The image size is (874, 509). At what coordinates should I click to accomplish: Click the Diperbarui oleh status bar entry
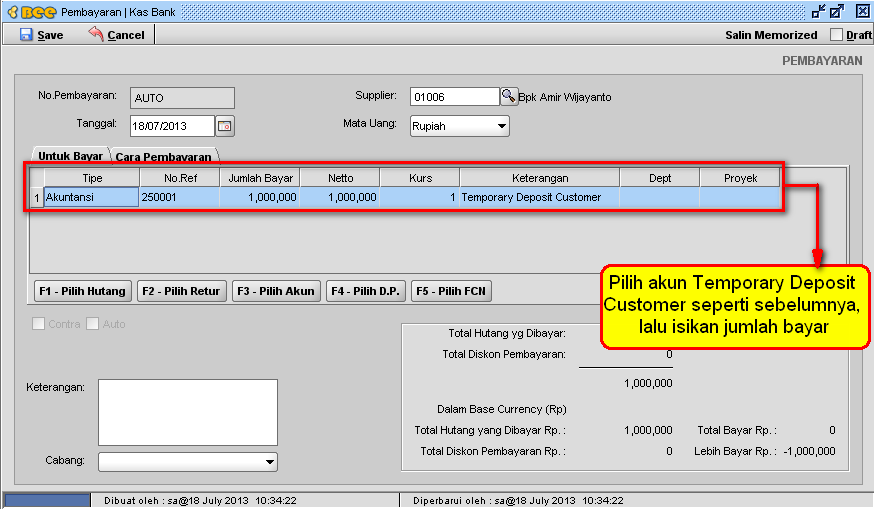(518, 501)
